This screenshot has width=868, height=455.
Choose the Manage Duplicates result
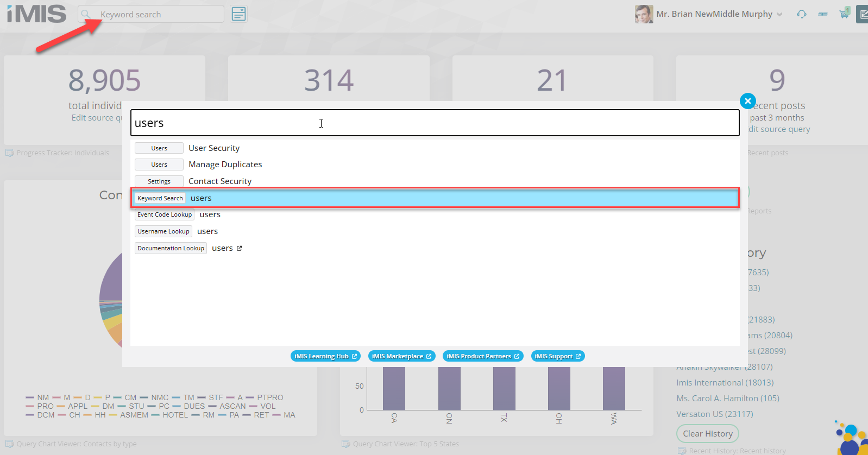coord(225,165)
